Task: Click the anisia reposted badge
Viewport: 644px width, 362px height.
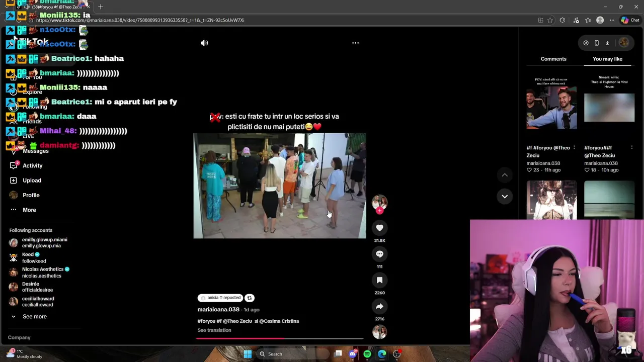Action: click(220, 298)
